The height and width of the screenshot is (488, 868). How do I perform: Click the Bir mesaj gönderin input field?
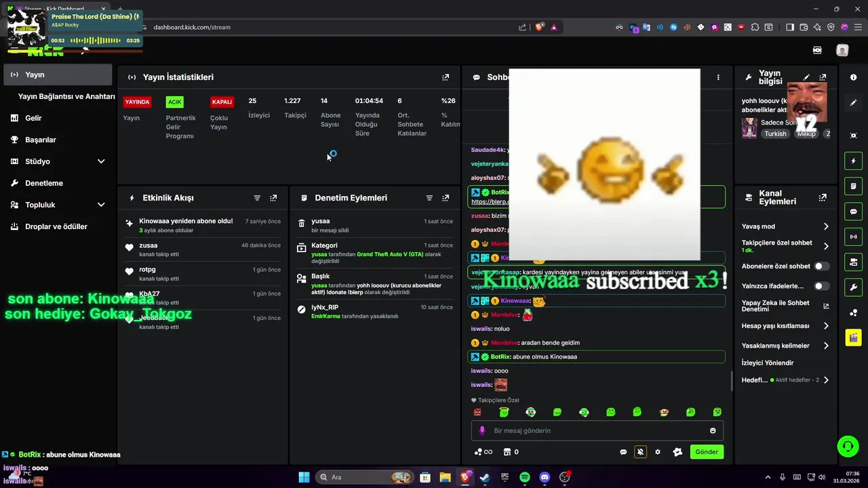point(597,430)
